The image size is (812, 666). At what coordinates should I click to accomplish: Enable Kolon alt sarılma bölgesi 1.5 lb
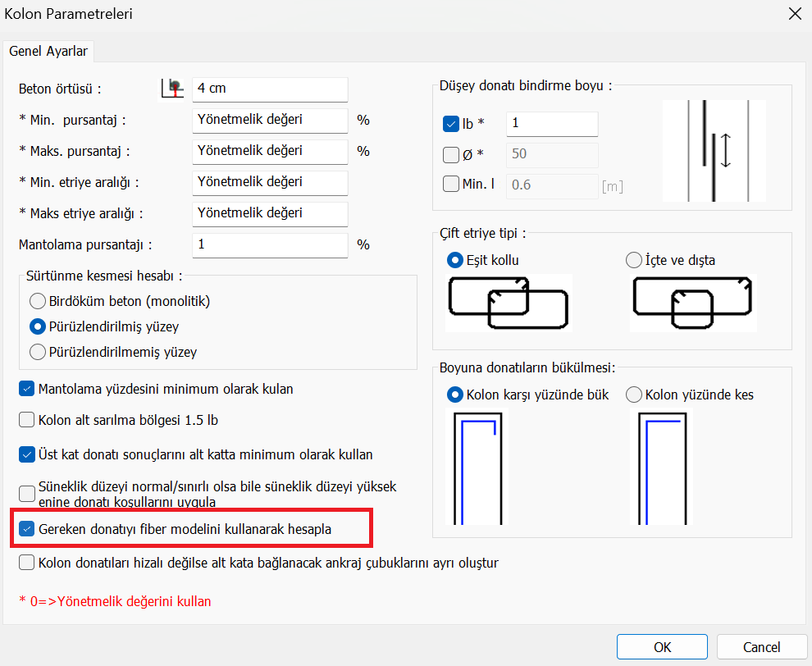(27, 421)
